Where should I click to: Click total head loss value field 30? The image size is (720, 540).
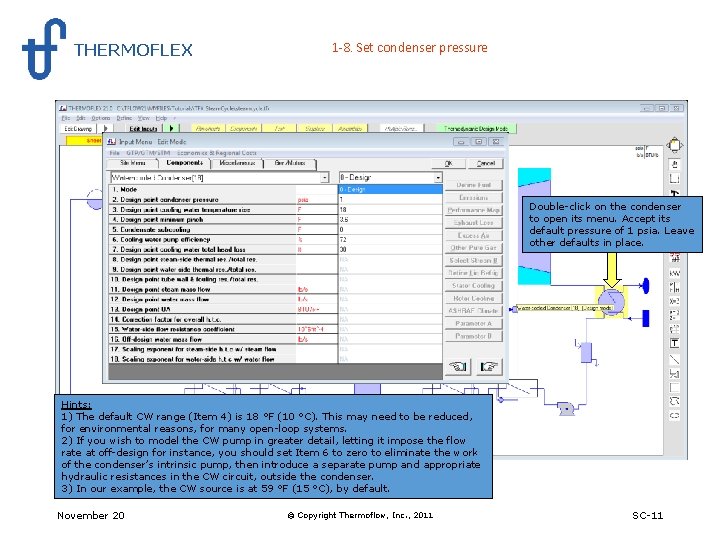(390, 249)
